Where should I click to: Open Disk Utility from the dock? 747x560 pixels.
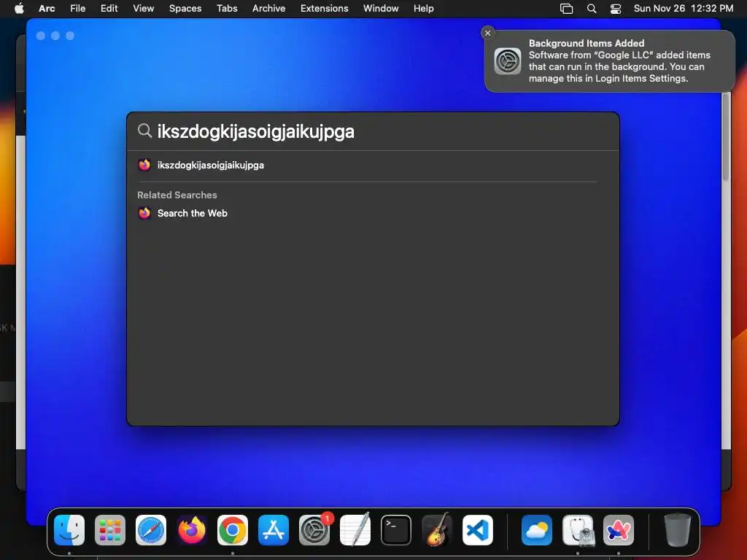(578, 530)
